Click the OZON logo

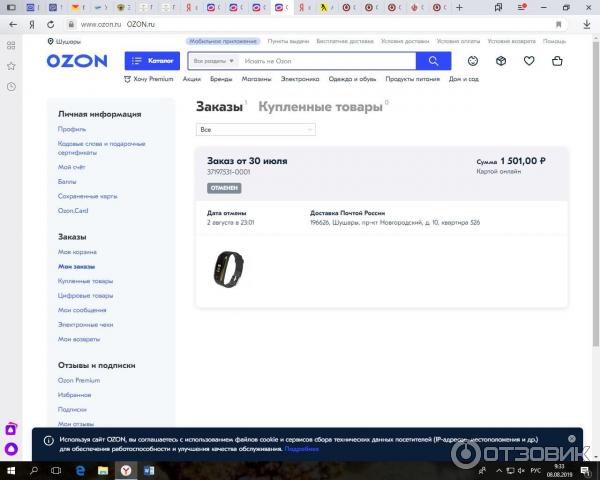pyautogui.click(x=77, y=61)
